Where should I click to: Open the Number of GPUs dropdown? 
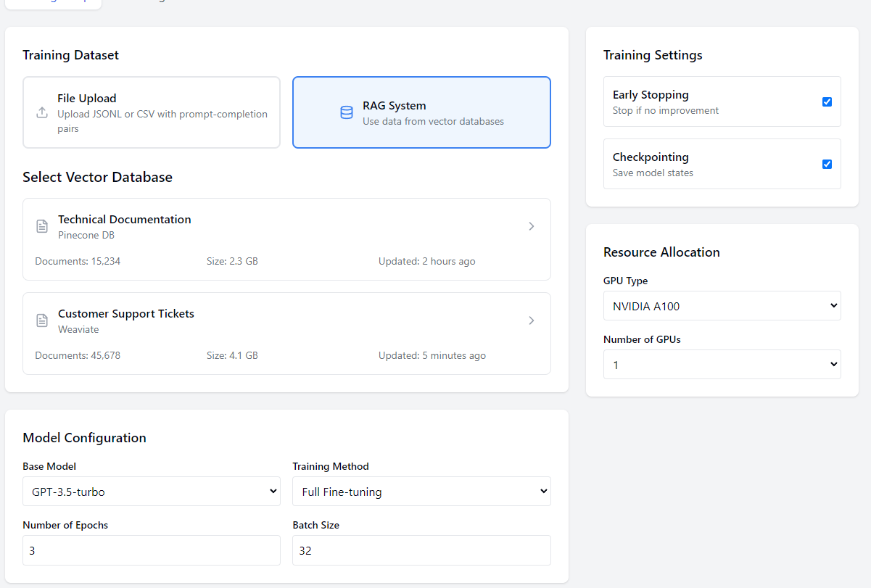pos(722,365)
